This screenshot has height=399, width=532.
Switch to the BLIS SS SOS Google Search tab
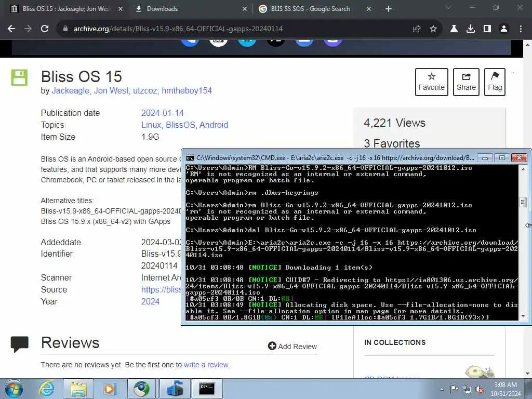coord(314,9)
